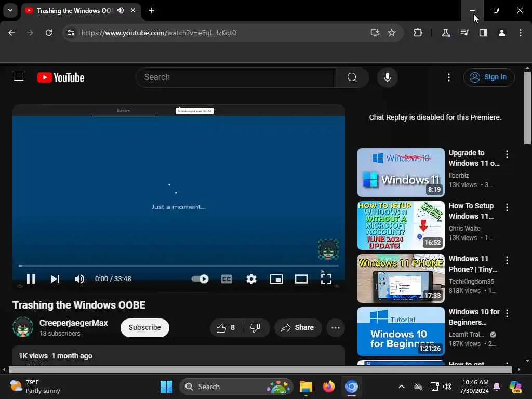532x399 pixels.
Task: Open browser extensions puzzle icon
Action: 418,33
